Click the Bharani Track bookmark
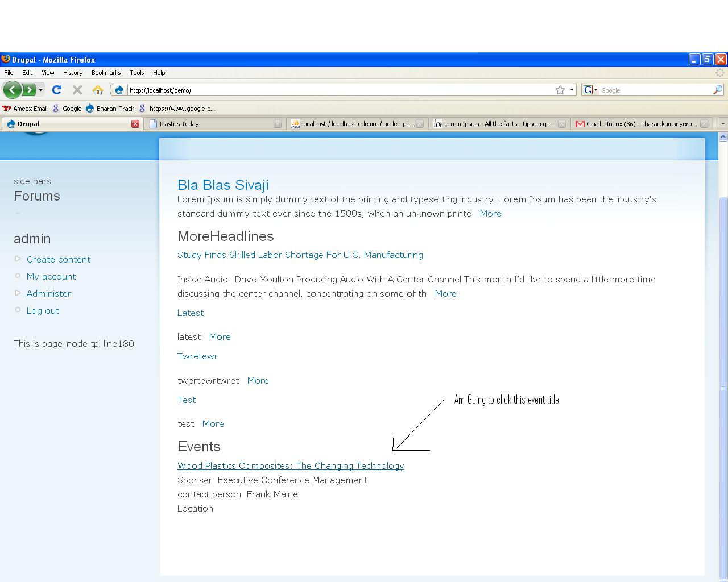The height and width of the screenshot is (582, 728). point(115,109)
